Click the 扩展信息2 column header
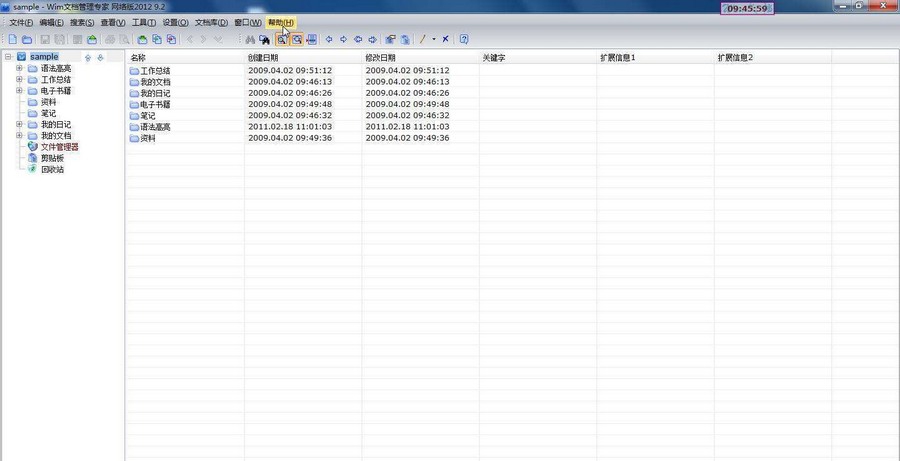The height and width of the screenshot is (461, 900). 773,58
